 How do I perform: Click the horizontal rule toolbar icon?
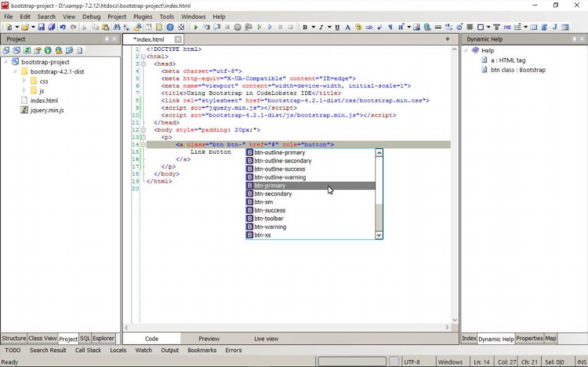pos(437,27)
